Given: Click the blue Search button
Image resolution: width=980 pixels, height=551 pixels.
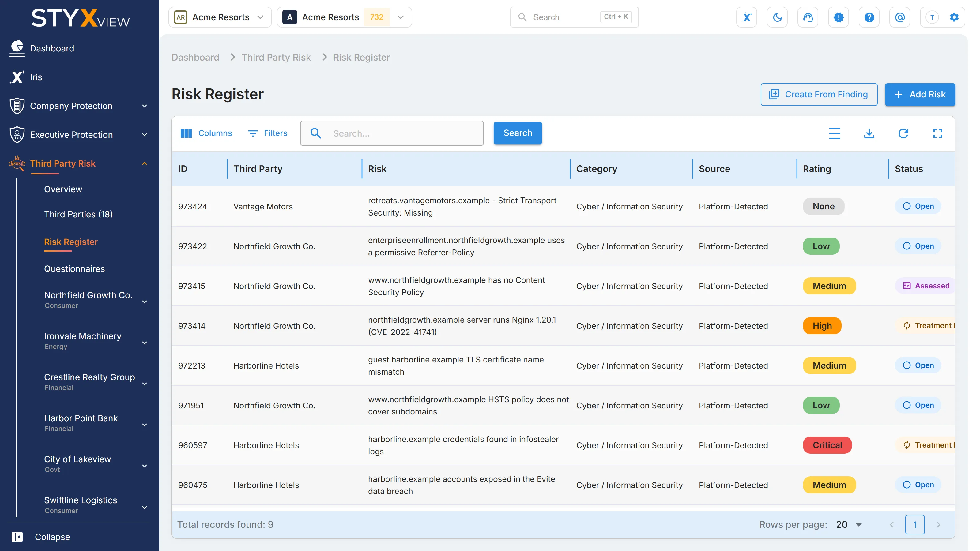Looking at the screenshot, I should (x=517, y=133).
